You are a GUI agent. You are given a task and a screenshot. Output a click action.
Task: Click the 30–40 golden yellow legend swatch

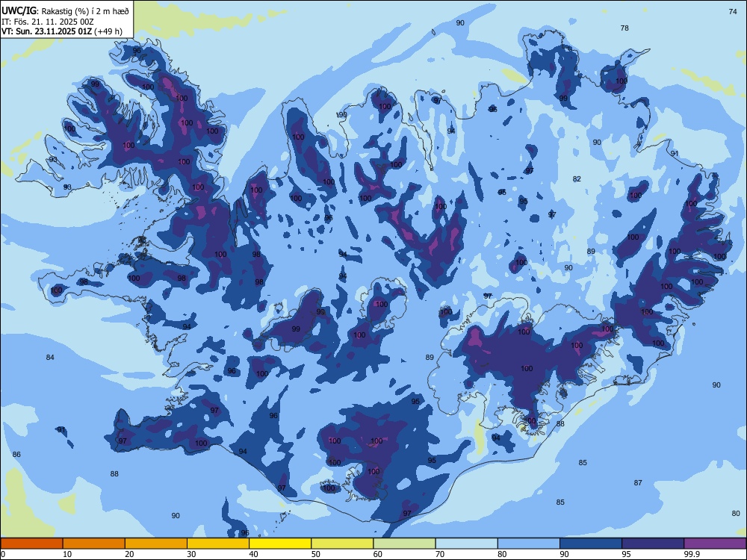click(218, 544)
